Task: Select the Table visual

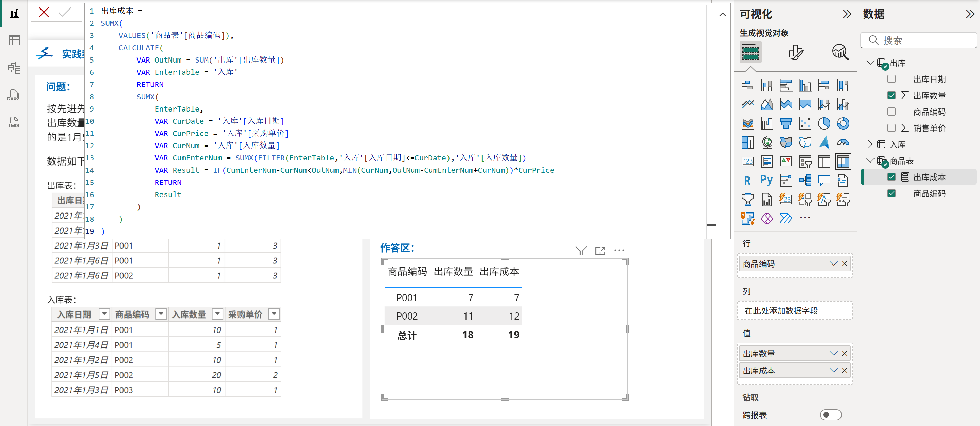Action: coord(823,161)
